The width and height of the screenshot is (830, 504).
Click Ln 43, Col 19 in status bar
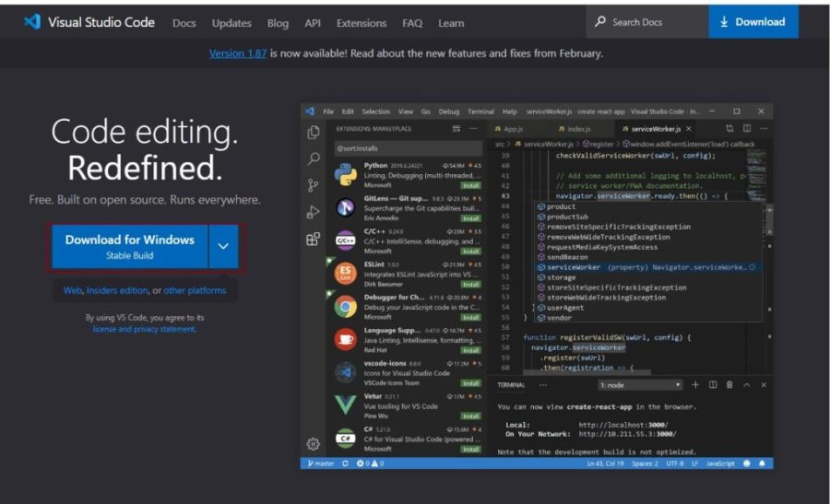click(605, 463)
